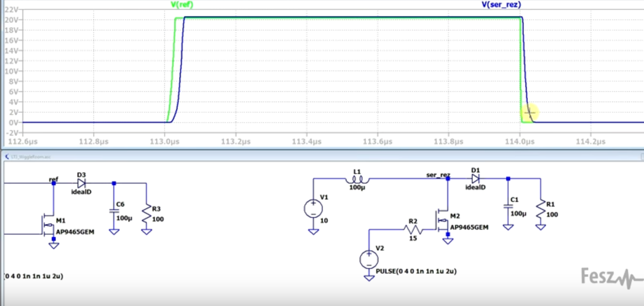Click the V(ser_rez) trace label
Screen dimensions: 644x306
click(x=501, y=4)
